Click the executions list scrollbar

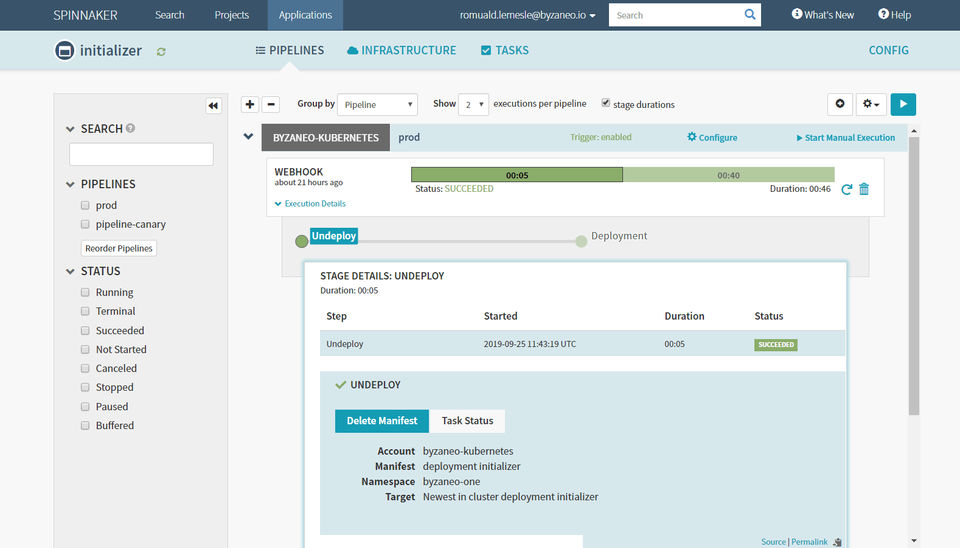[x=914, y=276]
